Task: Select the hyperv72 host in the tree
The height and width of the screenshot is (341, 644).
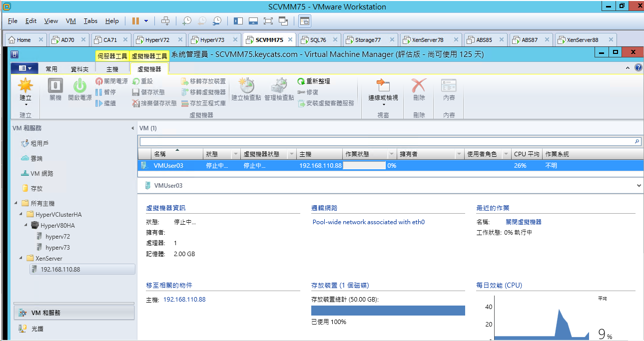Action: (x=57, y=236)
